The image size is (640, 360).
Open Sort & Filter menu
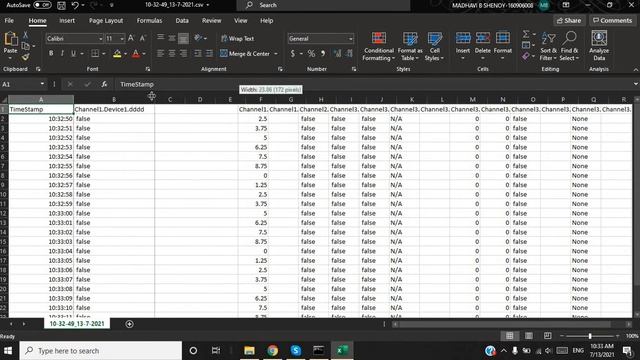click(548, 47)
